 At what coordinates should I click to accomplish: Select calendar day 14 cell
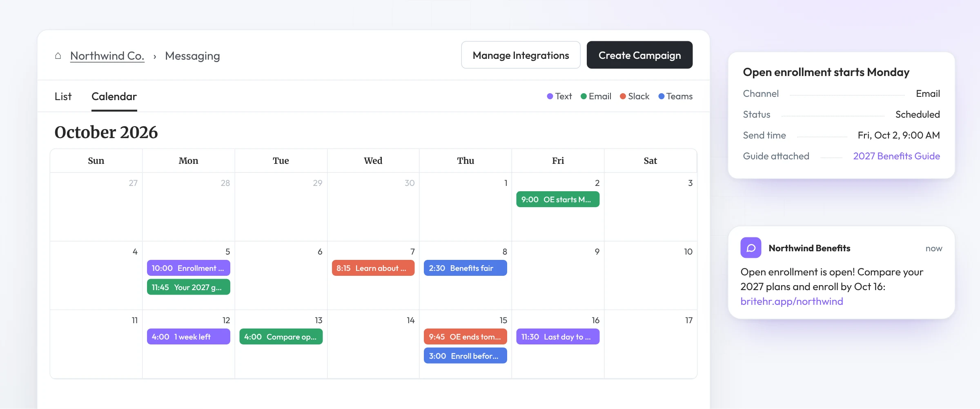(373, 344)
